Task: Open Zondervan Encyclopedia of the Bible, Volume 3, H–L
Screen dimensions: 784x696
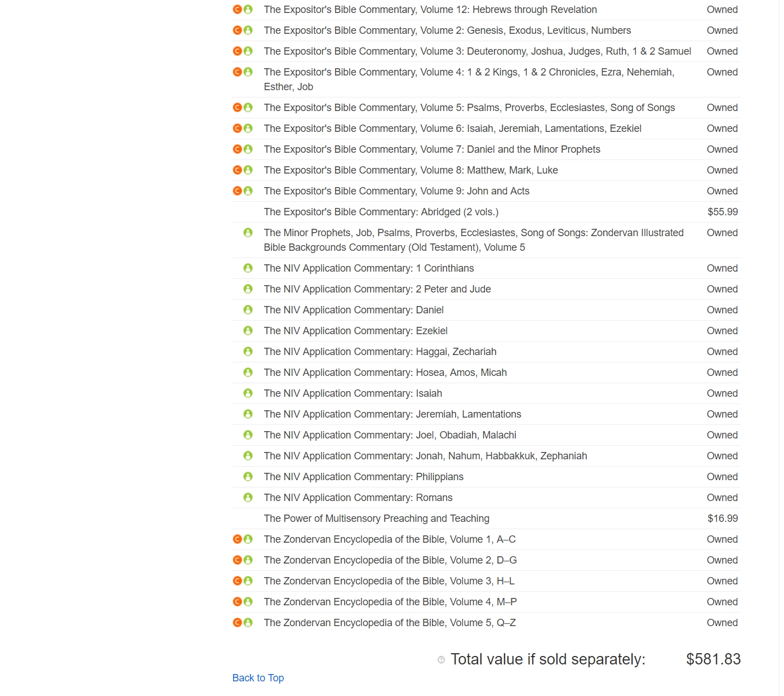Action: click(389, 581)
